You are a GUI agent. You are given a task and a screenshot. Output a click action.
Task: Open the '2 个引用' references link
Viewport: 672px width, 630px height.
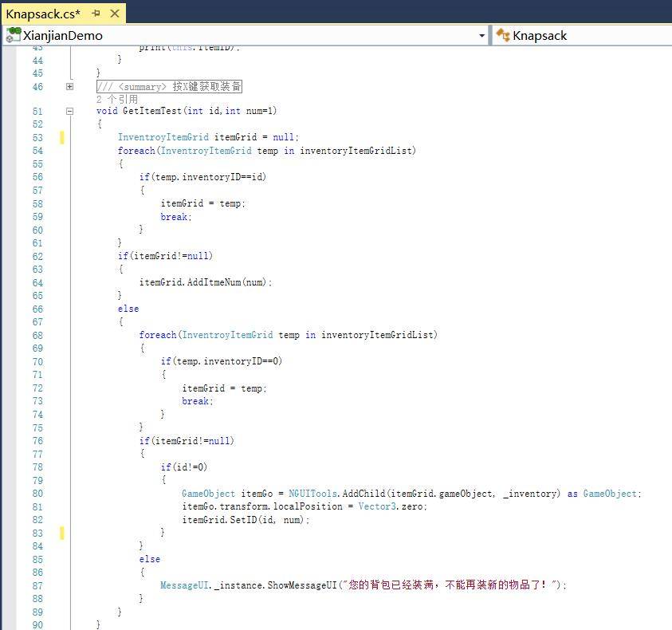click(117, 99)
